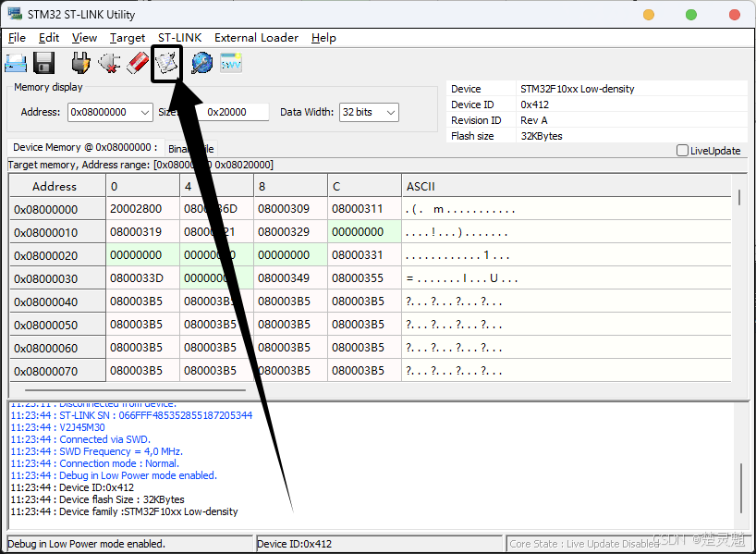Open the Data Width 32 bits dropdown
This screenshot has width=756, height=554.
tap(369, 113)
